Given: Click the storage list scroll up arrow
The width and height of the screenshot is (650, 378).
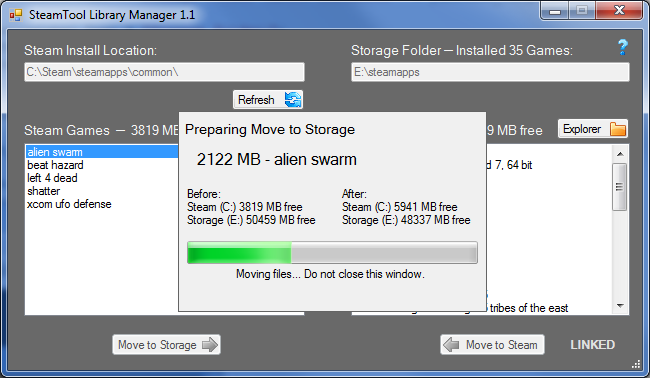Looking at the screenshot, I should [620, 154].
